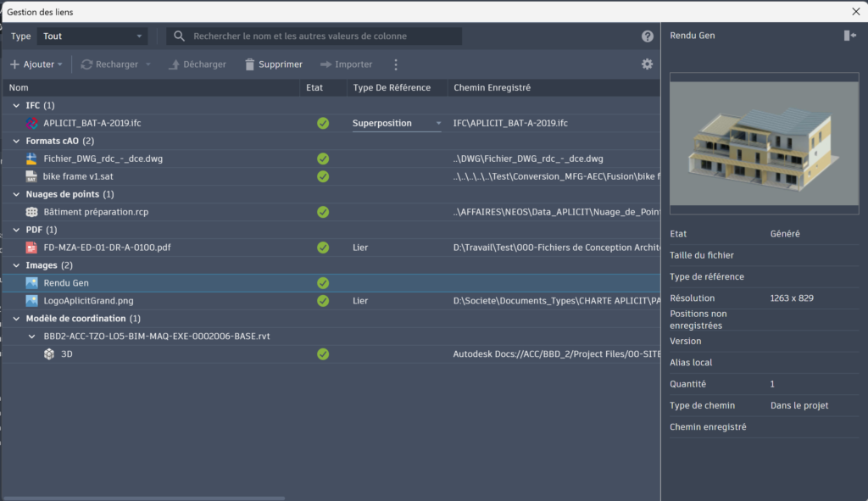Click the 3D view cube icon

(x=49, y=354)
